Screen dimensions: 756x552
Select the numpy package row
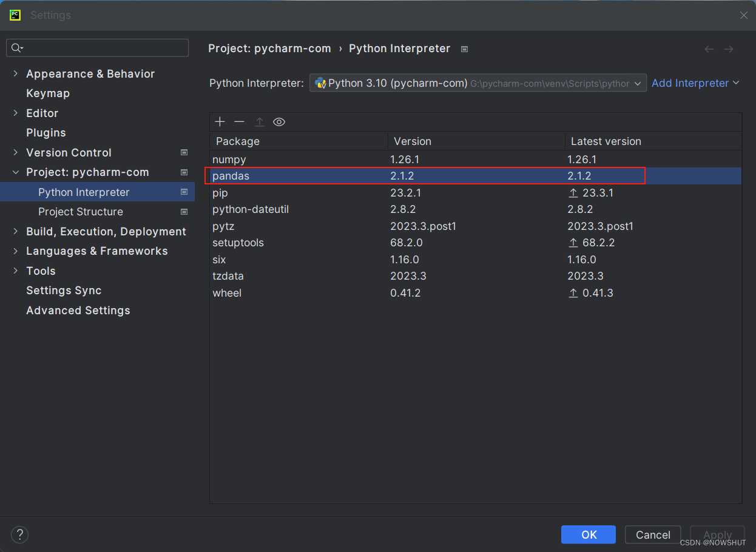coord(476,160)
